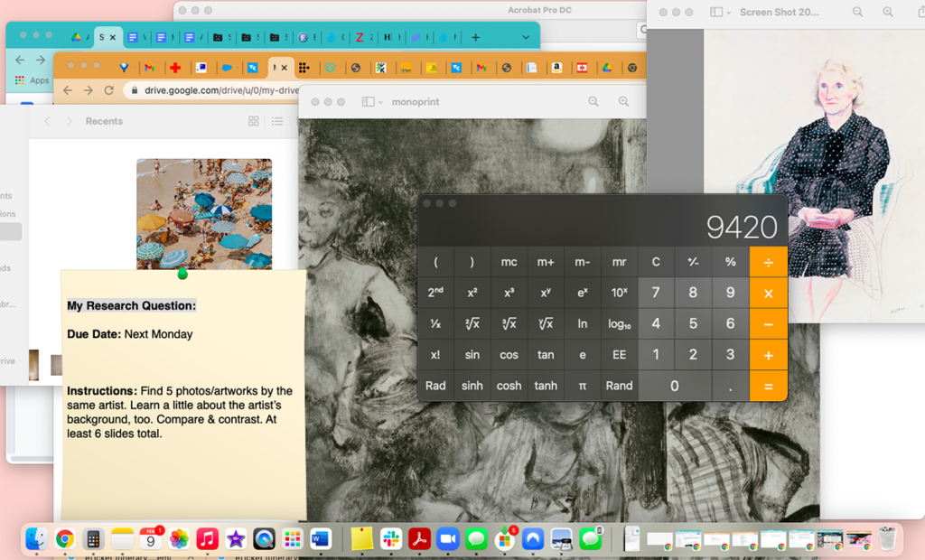Launch Google Chrome from the Dock
This screenshot has height=560, width=925.
click(65, 538)
